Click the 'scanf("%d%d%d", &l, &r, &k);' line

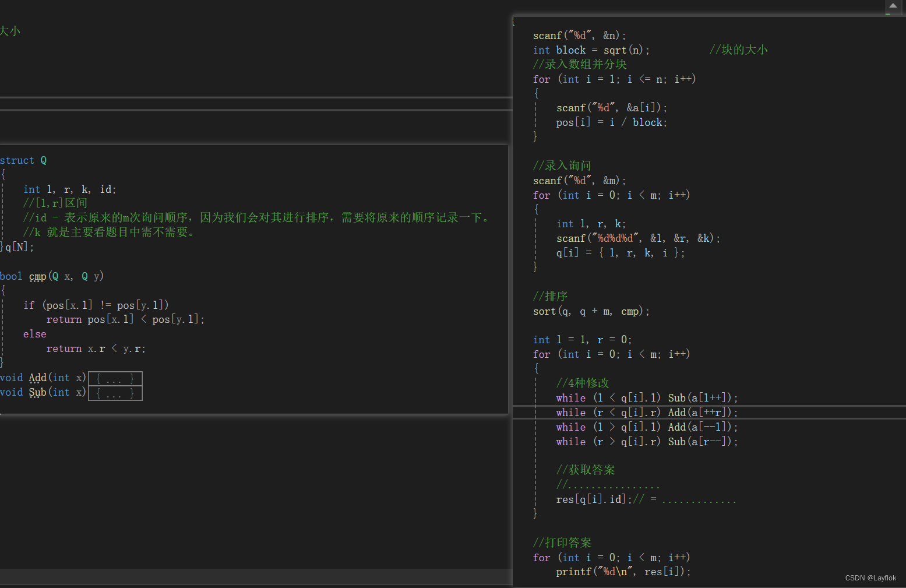[x=639, y=238]
